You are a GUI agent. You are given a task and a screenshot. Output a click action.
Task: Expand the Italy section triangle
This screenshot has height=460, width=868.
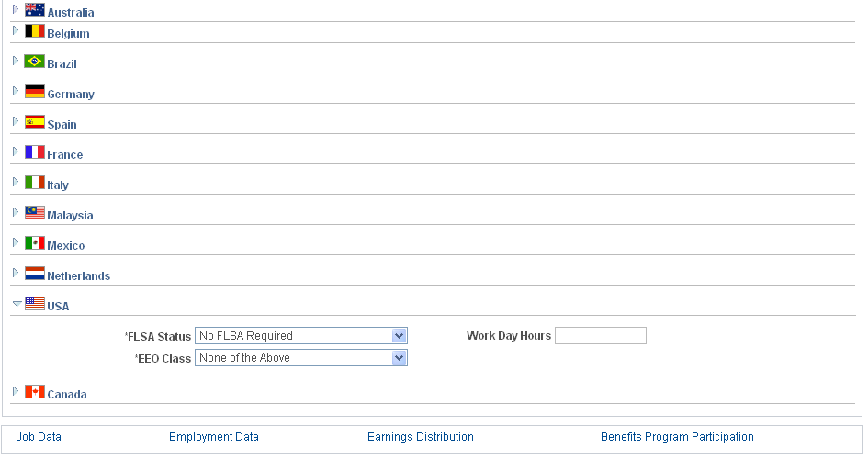(x=16, y=182)
